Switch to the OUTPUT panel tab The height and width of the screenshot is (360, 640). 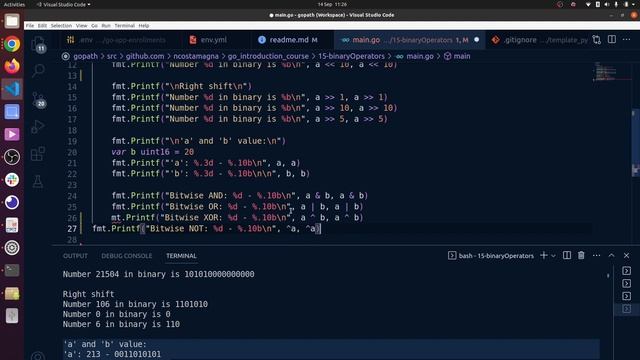pos(75,256)
